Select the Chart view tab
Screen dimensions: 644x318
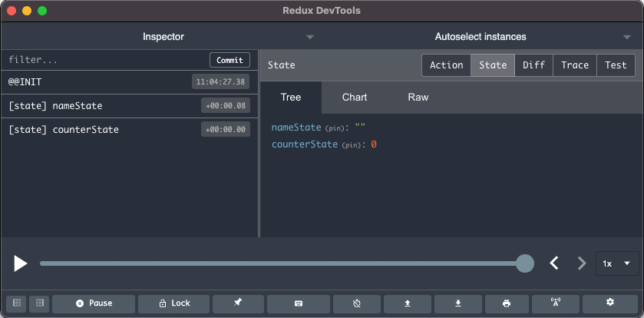pyautogui.click(x=355, y=98)
